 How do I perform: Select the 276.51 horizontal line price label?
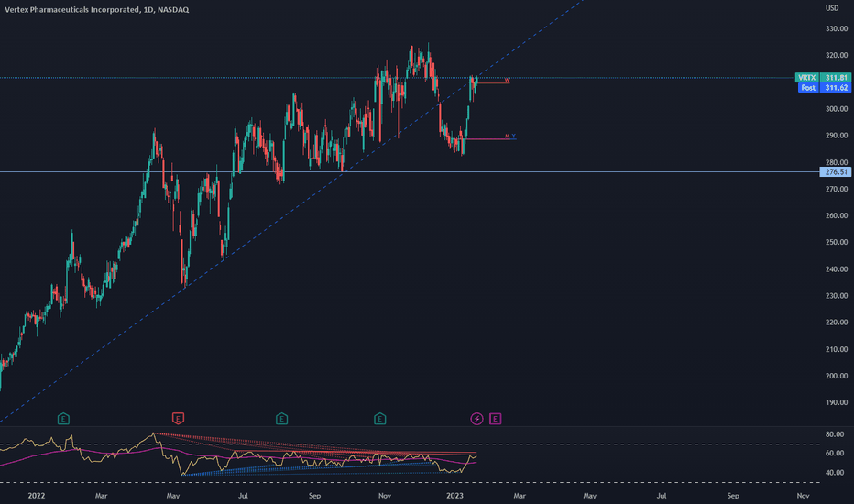(836, 171)
